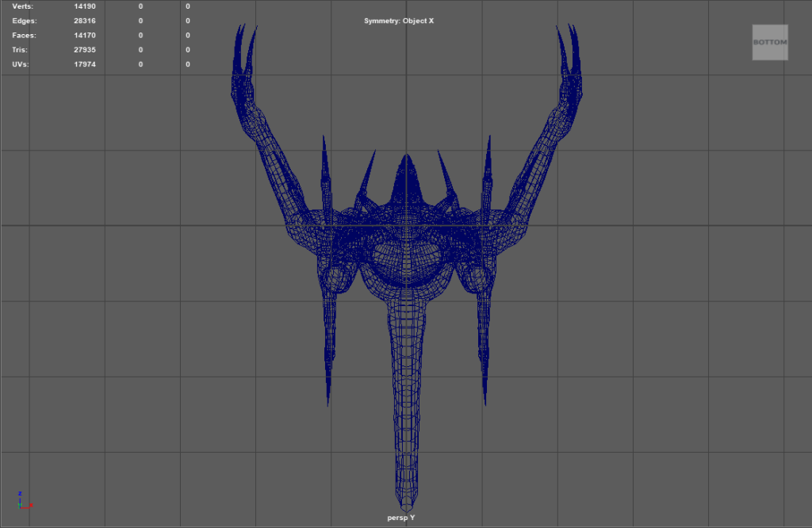Click the 'Symmetry: Object X' heads-up label
Screen dimensions: 812x528
click(x=399, y=21)
